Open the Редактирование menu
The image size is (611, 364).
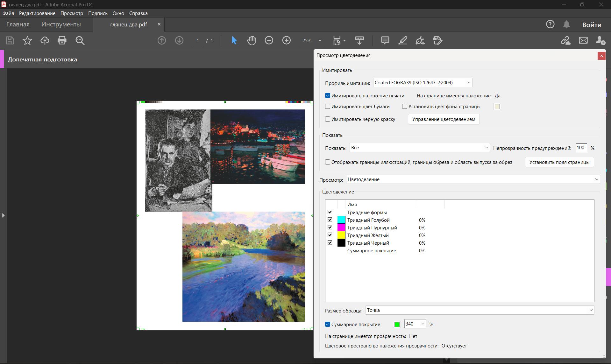pyautogui.click(x=37, y=13)
